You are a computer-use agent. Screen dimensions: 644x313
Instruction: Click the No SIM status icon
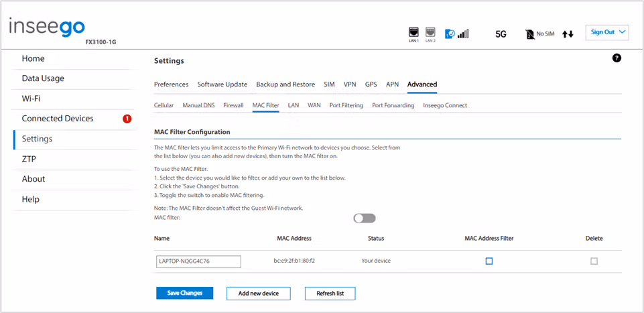click(530, 34)
